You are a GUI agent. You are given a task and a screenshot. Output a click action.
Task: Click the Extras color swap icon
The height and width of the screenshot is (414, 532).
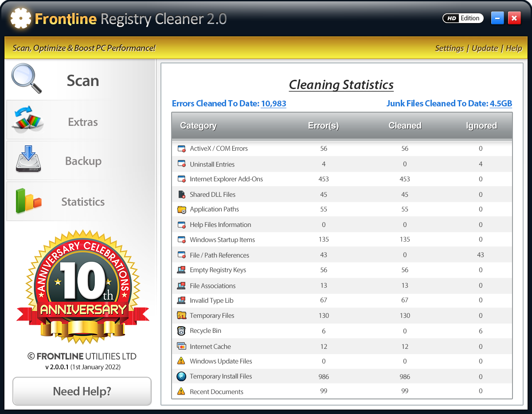coord(28,119)
